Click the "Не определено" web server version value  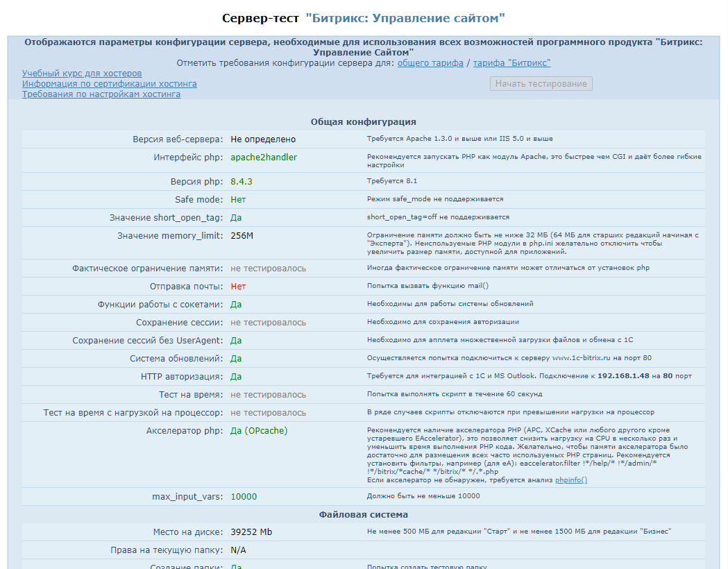pyautogui.click(x=263, y=139)
